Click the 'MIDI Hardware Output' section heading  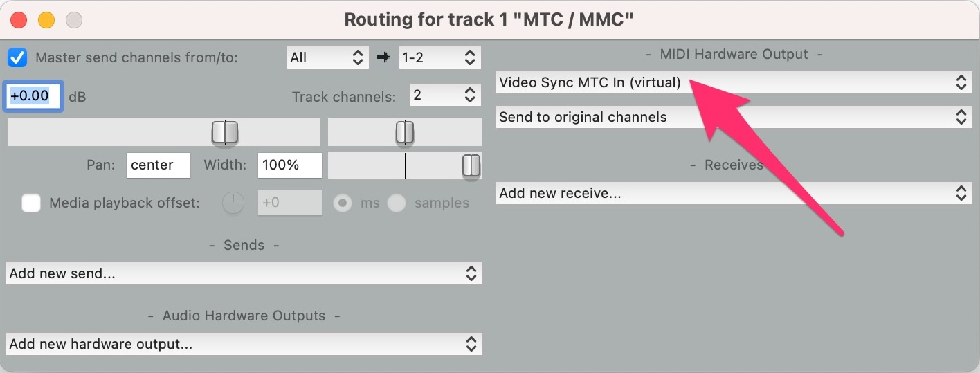(734, 54)
